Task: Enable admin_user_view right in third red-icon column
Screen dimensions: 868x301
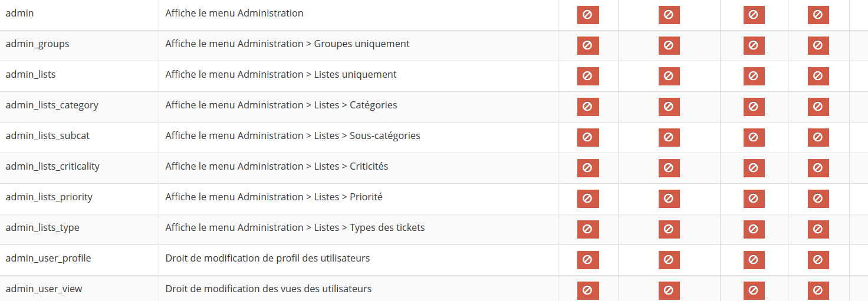Action: point(754,290)
